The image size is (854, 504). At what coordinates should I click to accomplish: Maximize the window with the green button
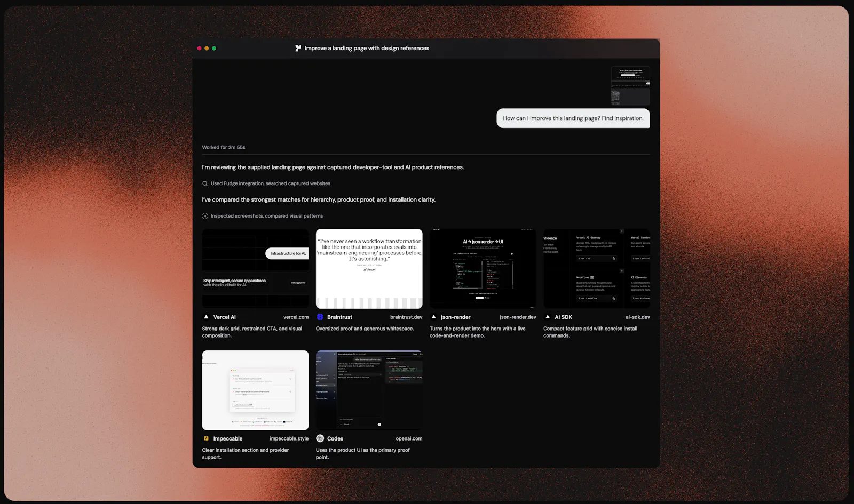214,48
